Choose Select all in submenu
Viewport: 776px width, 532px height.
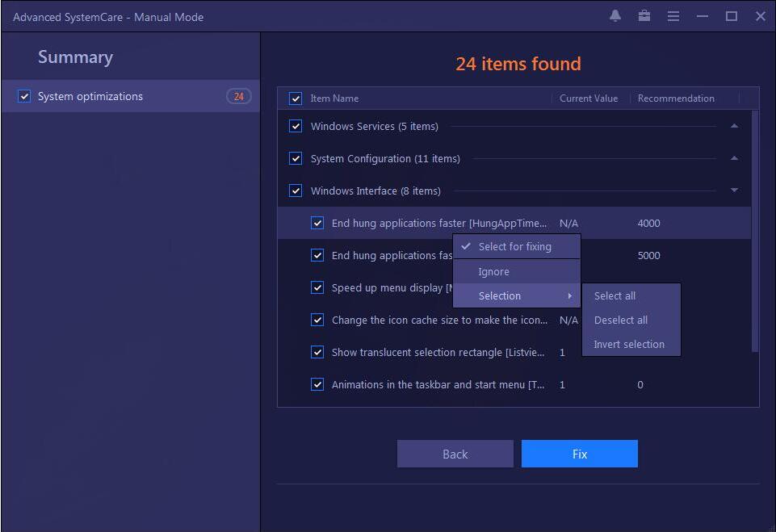click(x=631, y=296)
